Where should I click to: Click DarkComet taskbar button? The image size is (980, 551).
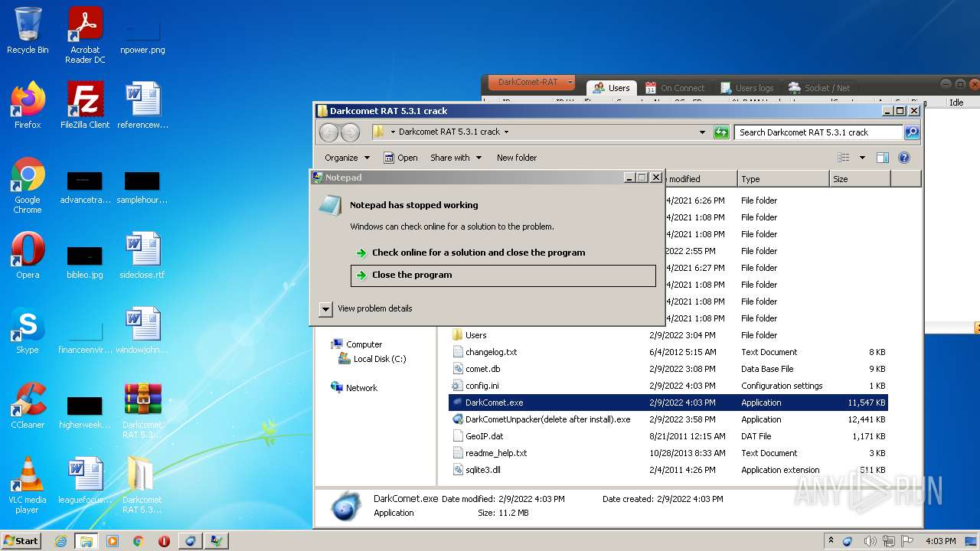(x=190, y=541)
